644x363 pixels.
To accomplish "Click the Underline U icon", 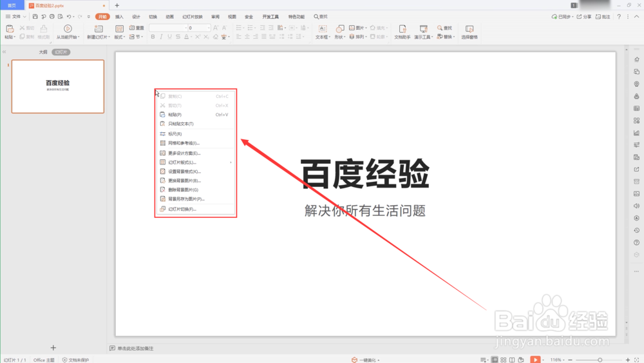I will tap(169, 37).
